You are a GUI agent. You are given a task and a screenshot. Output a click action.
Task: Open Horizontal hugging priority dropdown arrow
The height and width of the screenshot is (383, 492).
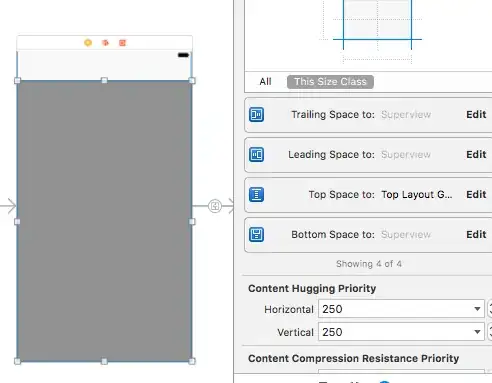coord(477,309)
